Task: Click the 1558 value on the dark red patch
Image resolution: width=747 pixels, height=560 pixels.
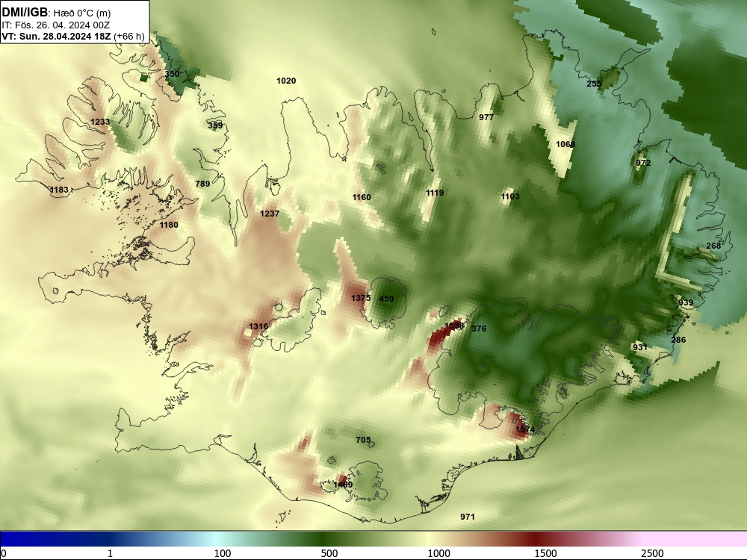Action: tap(454, 326)
